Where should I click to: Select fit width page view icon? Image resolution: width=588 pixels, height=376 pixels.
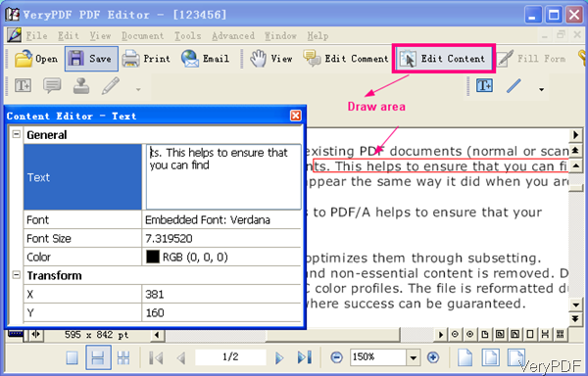tap(516, 356)
